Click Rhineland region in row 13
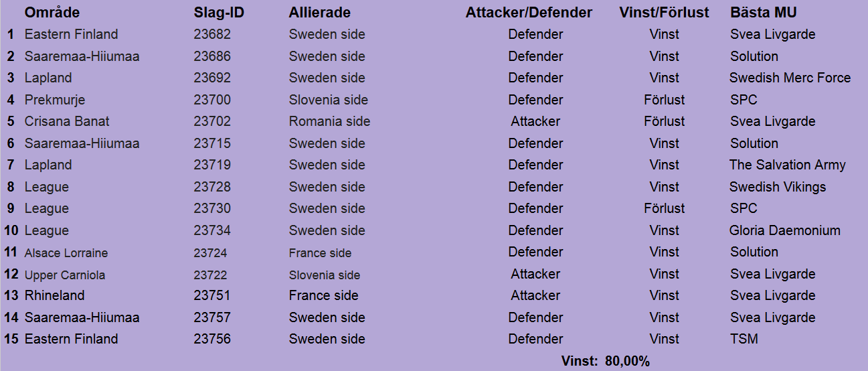Screen dimensions: 868x371 click(x=55, y=295)
